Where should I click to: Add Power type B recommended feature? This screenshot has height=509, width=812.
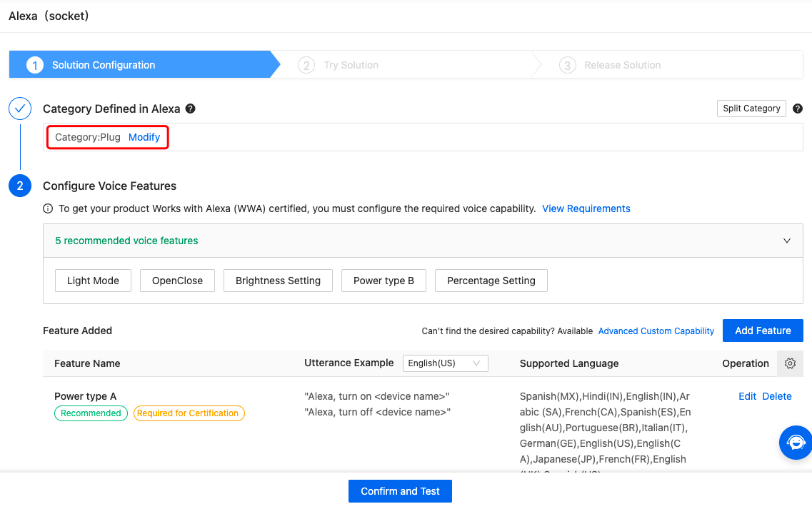click(384, 281)
